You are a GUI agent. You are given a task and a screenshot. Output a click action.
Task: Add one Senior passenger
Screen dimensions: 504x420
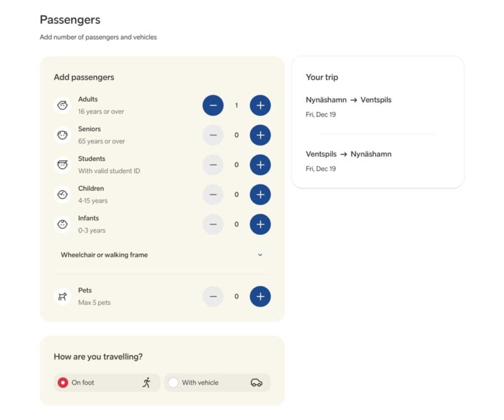[x=260, y=135]
